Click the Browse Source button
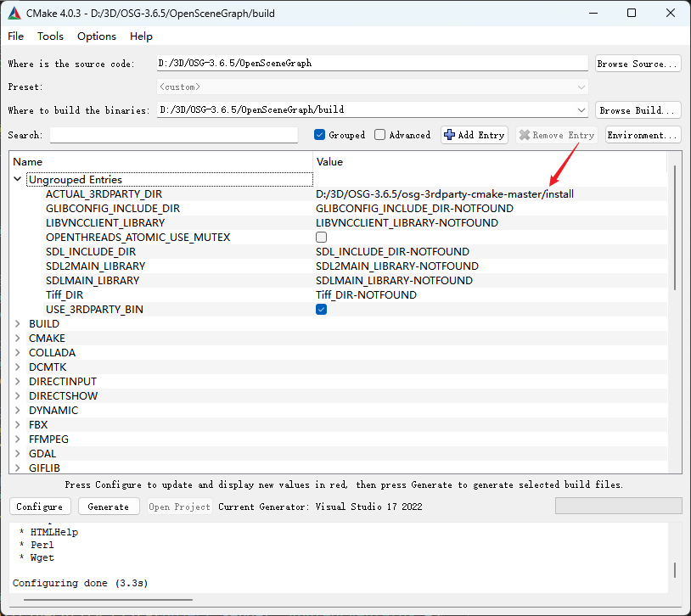The height and width of the screenshot is (616, 691). pos(638,64)
